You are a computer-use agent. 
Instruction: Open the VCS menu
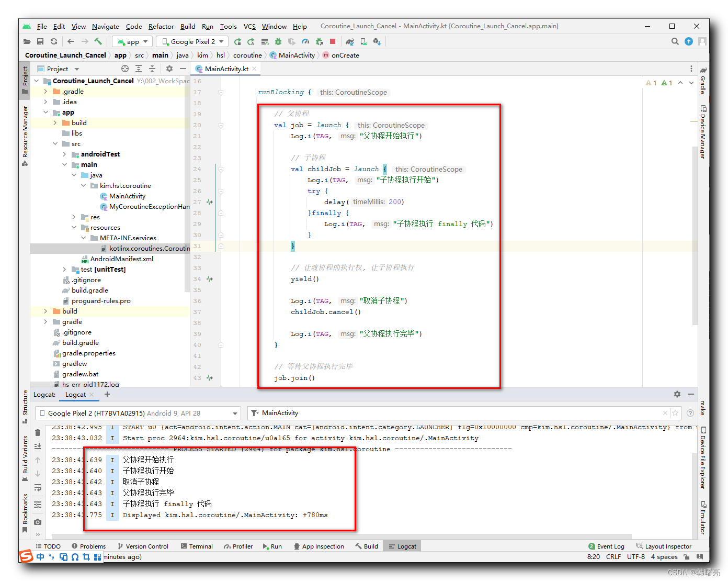(x=250, y=26)
